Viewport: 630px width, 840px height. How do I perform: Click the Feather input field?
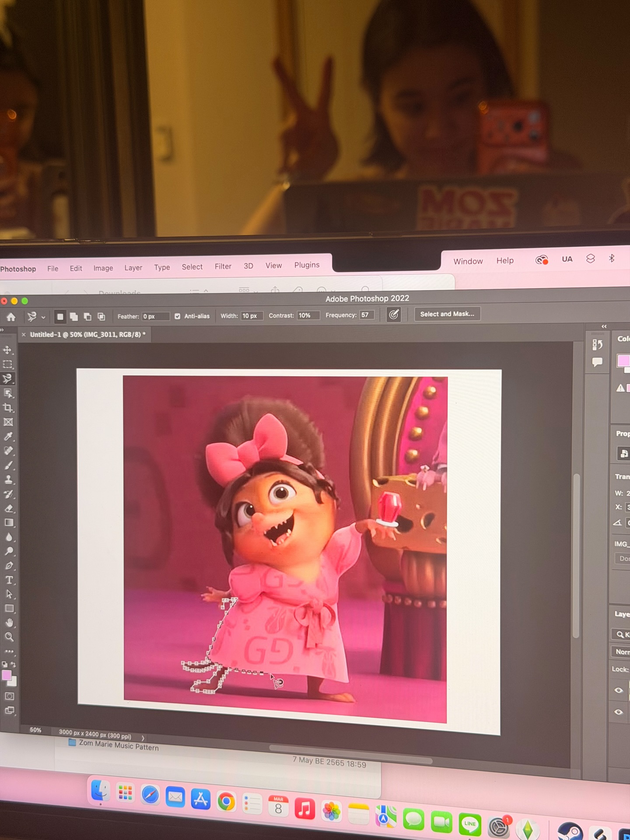[x=155, y=316]
